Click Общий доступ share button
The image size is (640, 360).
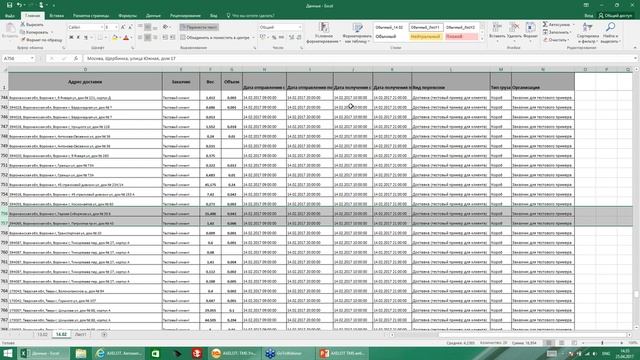pyautogui.click(x=615, y=16)
